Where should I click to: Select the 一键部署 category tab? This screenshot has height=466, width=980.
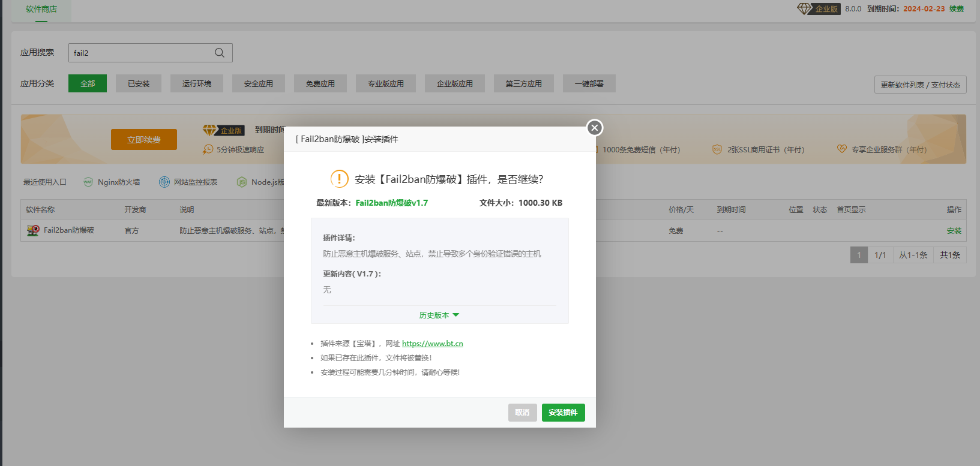click(589, 83)
